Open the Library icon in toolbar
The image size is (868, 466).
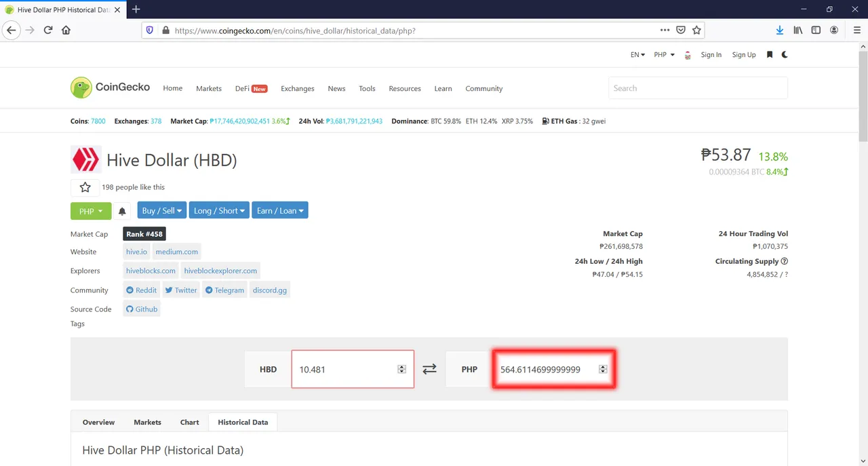(798, 30)
